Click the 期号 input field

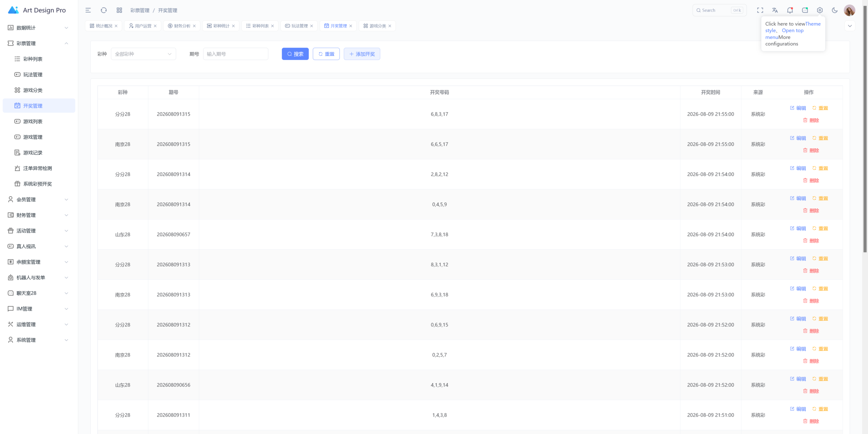pyautogui.click(x=236, y=54)
